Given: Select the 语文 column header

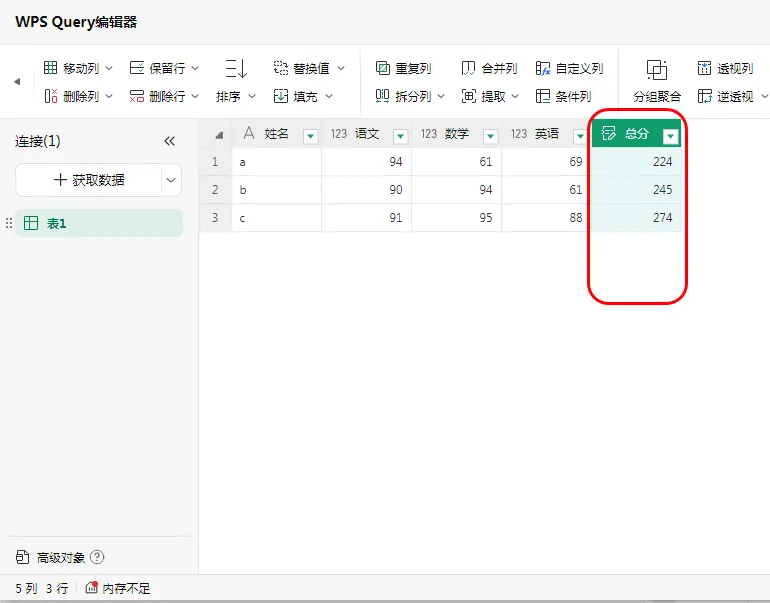Looking at the screenshot, I should click(366, 134).
